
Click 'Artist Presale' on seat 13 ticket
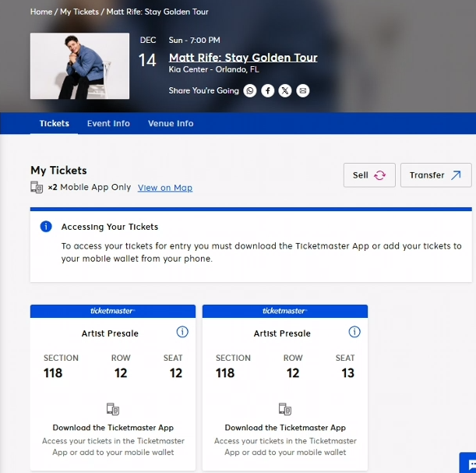pyautogui.click(x=282, y=334)
